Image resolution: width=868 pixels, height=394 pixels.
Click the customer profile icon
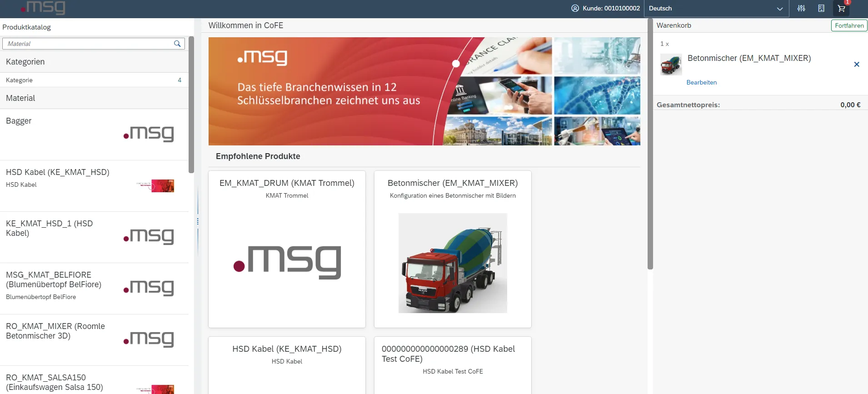point(575,8)
